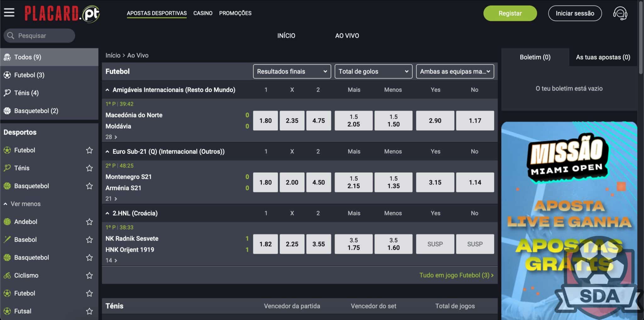Select the Ténis racket icon in live filter
The height and width of the screenshot is (320, 644).
point(7,93)
